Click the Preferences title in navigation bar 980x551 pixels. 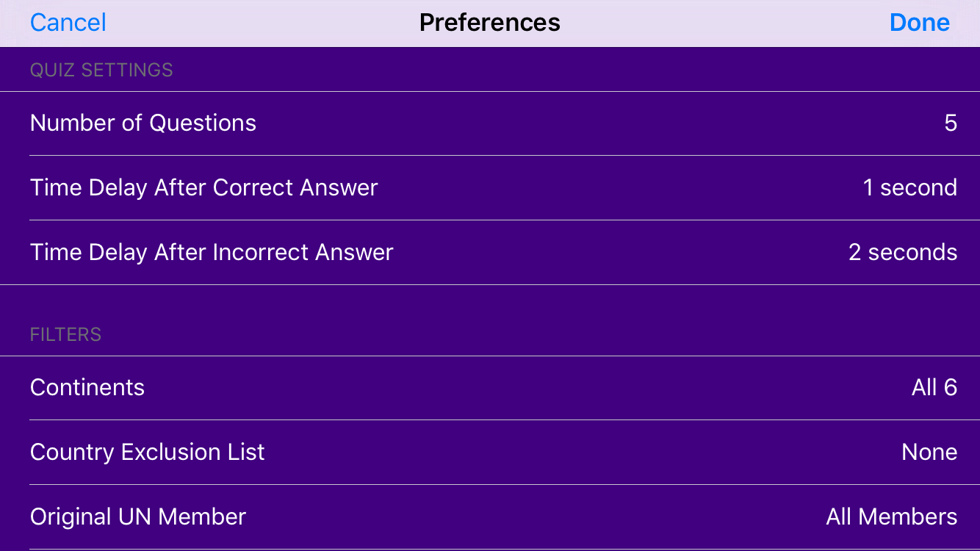coord(490,23)
